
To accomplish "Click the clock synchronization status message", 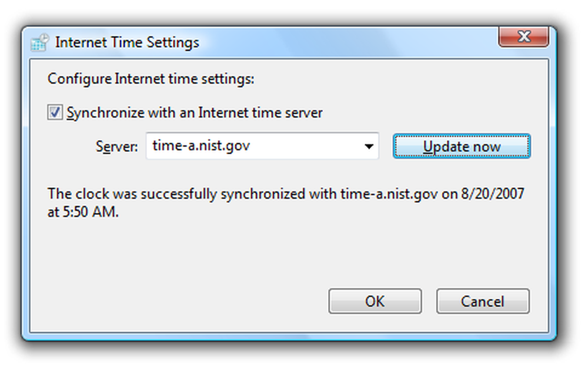I will click(x=286, y=202).
